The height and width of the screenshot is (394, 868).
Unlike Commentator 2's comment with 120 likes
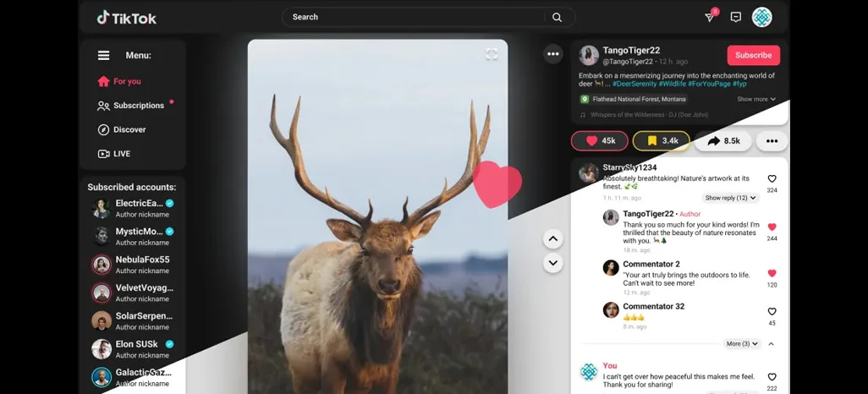pyautogui.click(x=772, y=273)
